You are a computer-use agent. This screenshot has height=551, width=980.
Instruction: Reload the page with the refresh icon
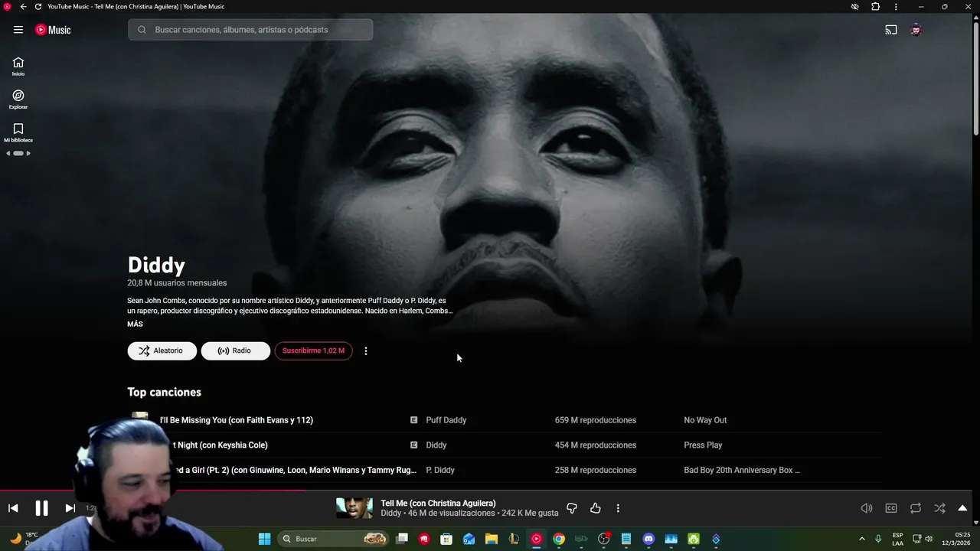coord(38,7)
